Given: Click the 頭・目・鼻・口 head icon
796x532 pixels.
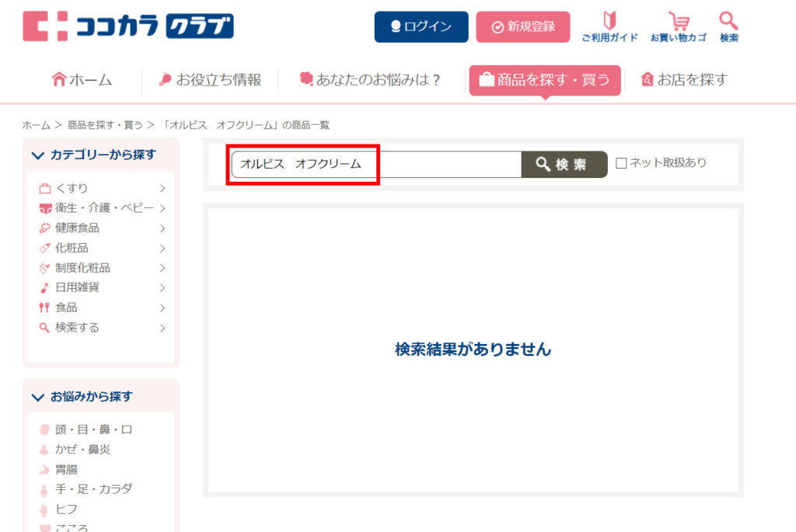Looking at the screenshot, I should [x=44, y=429].
